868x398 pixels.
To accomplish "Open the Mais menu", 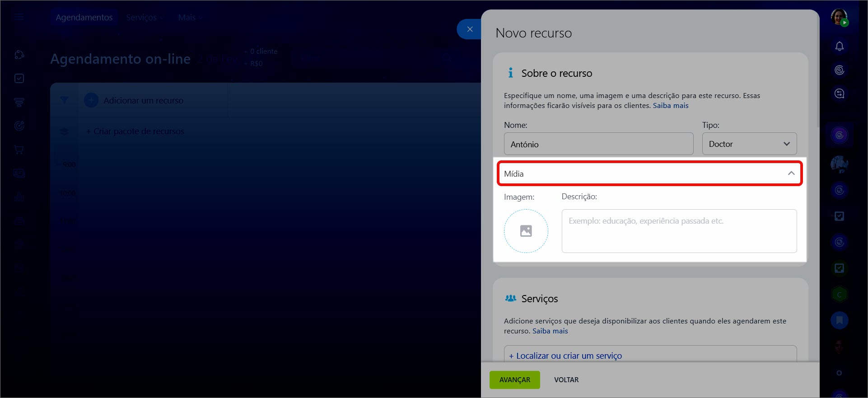I will click(190, 18).
